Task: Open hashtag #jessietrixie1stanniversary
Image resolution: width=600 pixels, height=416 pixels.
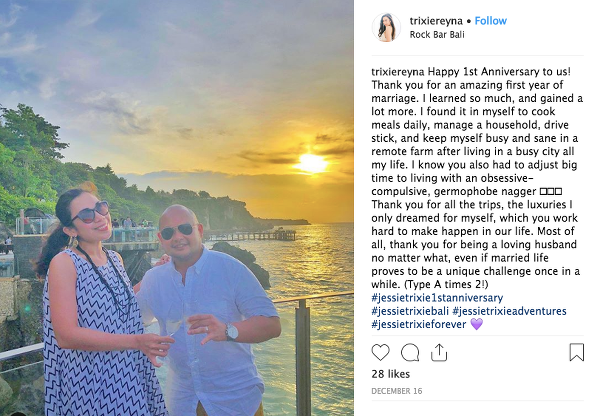Action: (x=437, y=298)
